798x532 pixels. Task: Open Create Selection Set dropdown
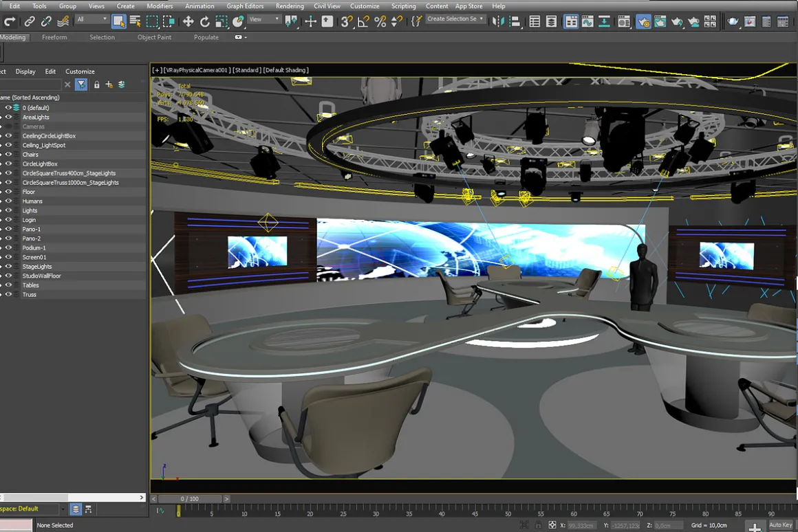point(455,19)
